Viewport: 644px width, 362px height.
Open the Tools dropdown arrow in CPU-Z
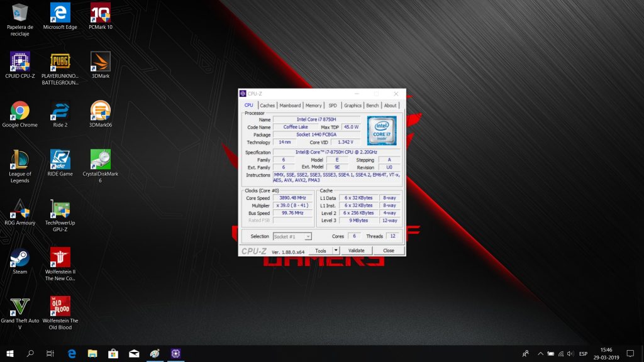click(336, 250)
